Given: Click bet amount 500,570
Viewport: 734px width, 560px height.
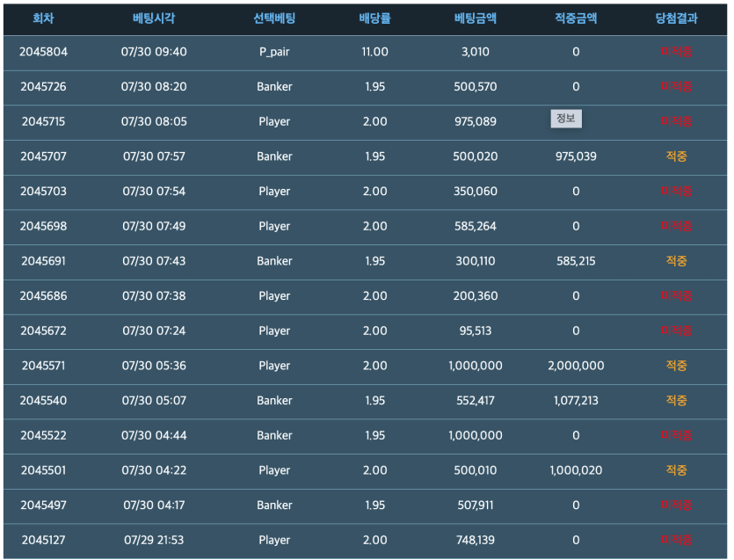Looking at the screenshot, I should 476,87.
